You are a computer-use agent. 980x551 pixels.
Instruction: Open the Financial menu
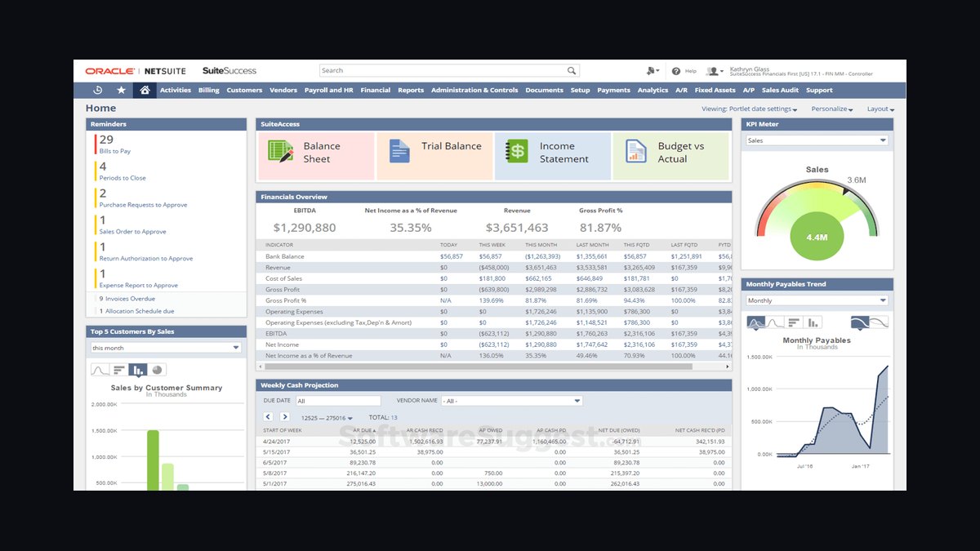coord(376,91)
